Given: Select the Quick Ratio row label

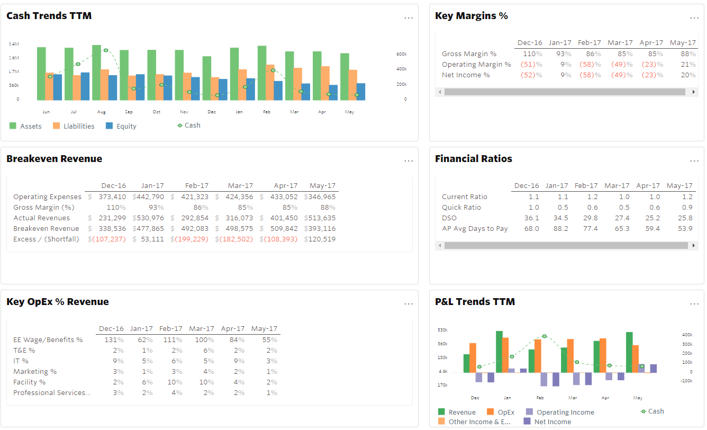Looking at the screenshot, I should point(461,207).
